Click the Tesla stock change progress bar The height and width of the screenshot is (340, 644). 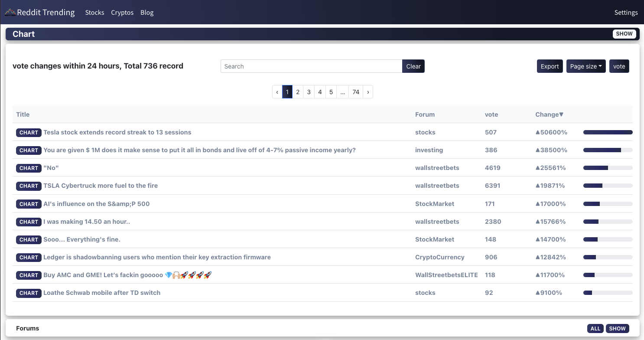tap(608, 132)
